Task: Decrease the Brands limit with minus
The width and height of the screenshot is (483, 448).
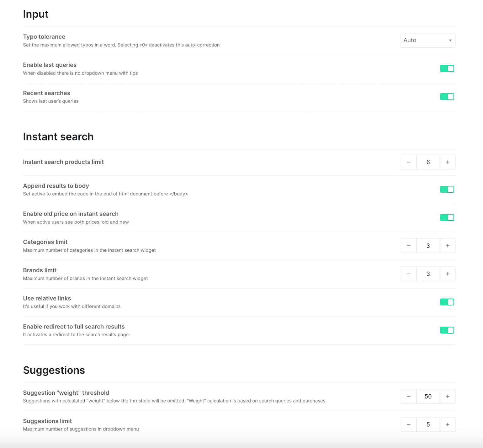Action: tap(409, 274)
